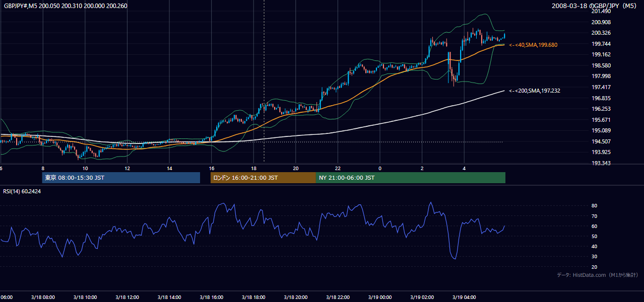
Task: Click price axis label 196.253
Action: 602,109
